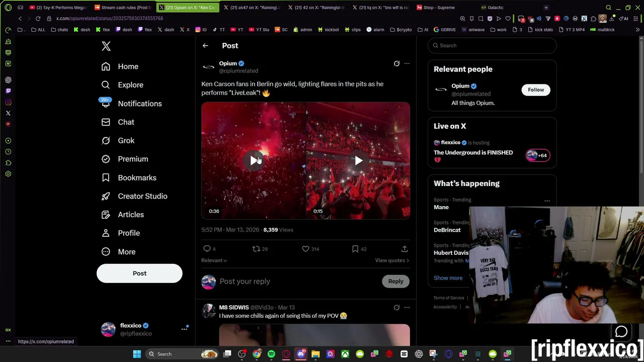
Task: Expand the Relevant replies sort dropdown
Action: [214, 260]
